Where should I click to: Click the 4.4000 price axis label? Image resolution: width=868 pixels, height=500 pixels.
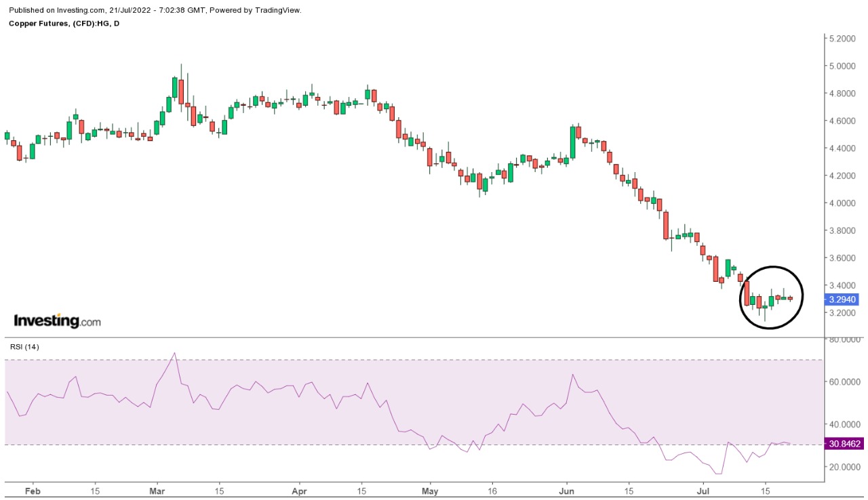[843, 148]
